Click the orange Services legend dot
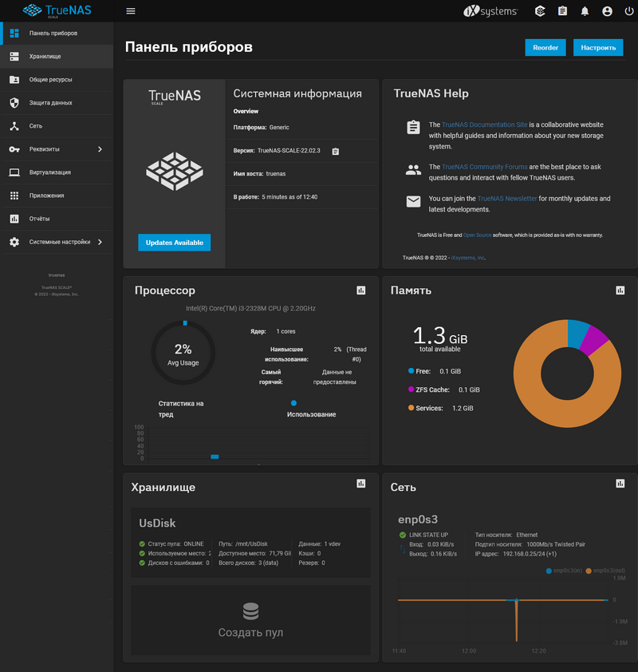This screenshot has width=638, height=672. coord(411,408)
